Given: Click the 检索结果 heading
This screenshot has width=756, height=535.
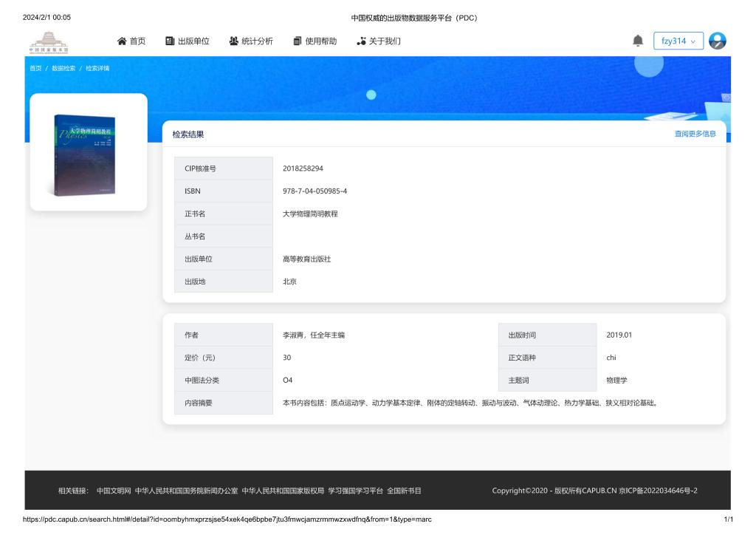Looking at the screenshot, I should coord(188,134).
